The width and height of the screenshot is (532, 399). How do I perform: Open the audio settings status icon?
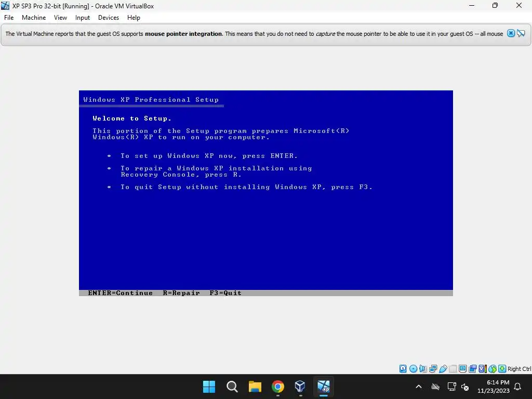point(423,368)
